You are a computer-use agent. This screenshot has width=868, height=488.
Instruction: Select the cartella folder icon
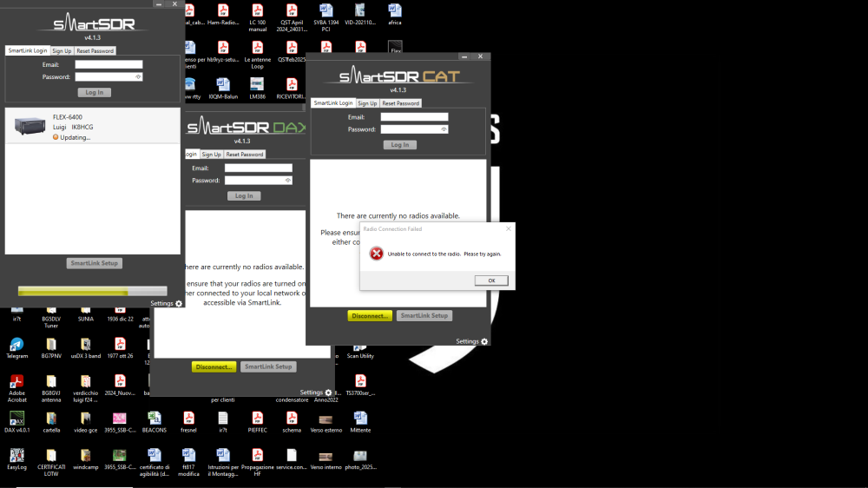pos(51,422)
